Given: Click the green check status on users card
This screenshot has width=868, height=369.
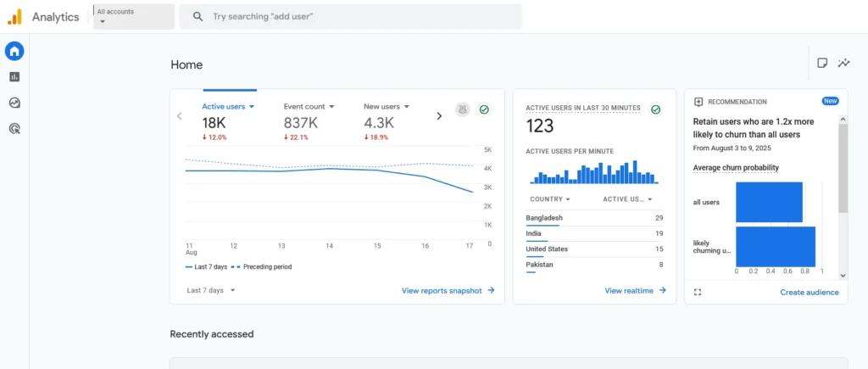Looking at the screenshot, I should coord(484,109).
